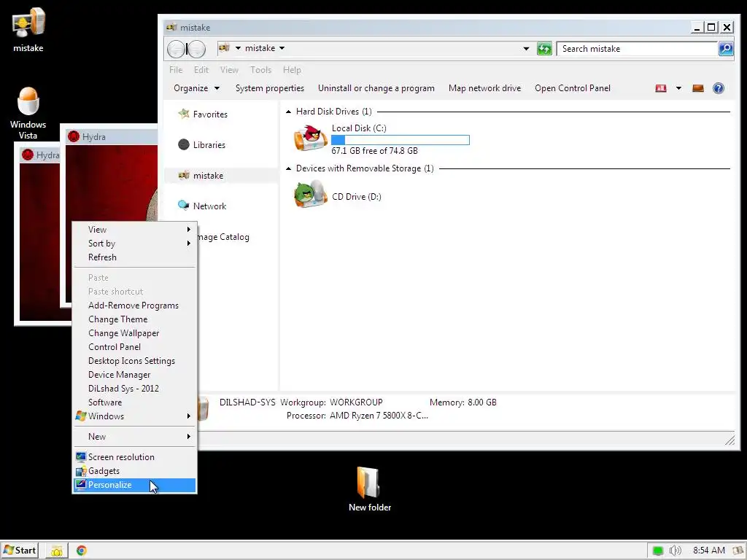Toggle the preview pane icon
Screen dimensions: 747x560
(698, 88)
